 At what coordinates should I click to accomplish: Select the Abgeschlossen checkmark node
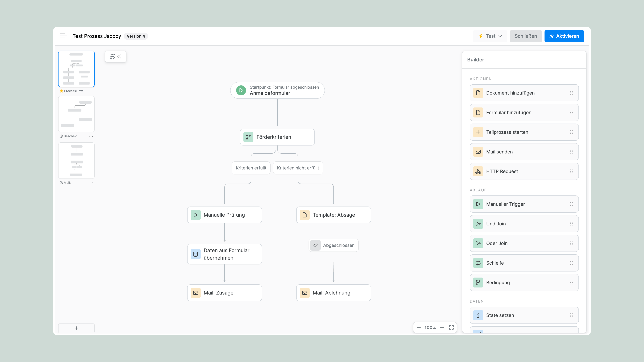[x=333, y=245]
